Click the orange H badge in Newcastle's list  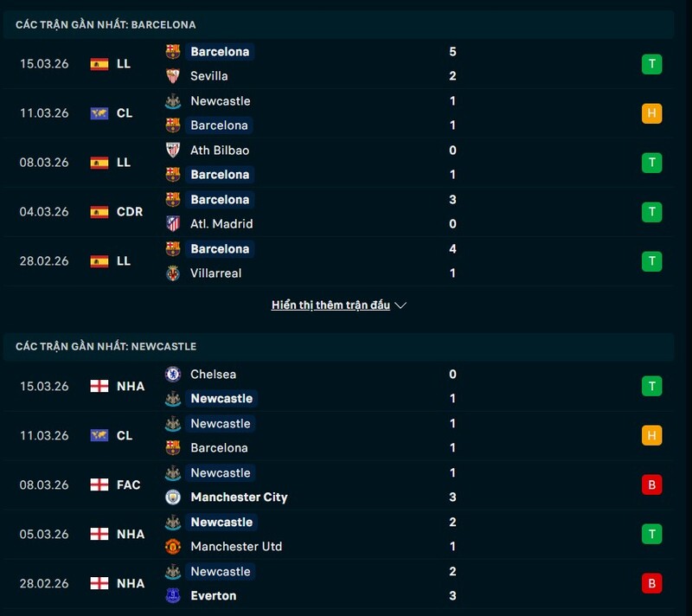[651, 436]
